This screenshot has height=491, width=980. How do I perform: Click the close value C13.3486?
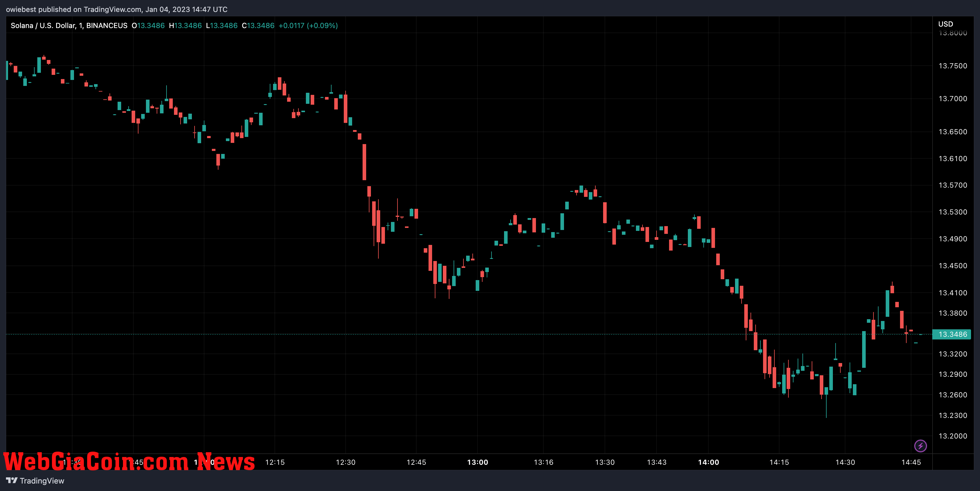point(258,25)
